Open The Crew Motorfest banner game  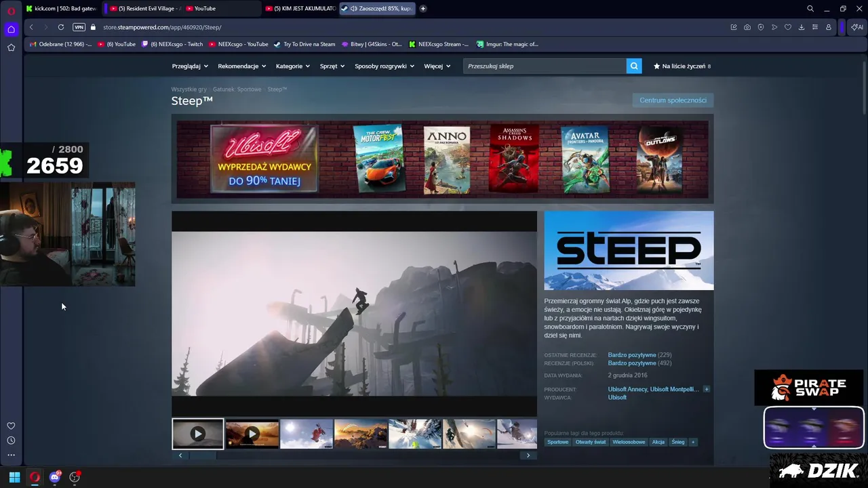pyautogui.click(x=378, y=159)
